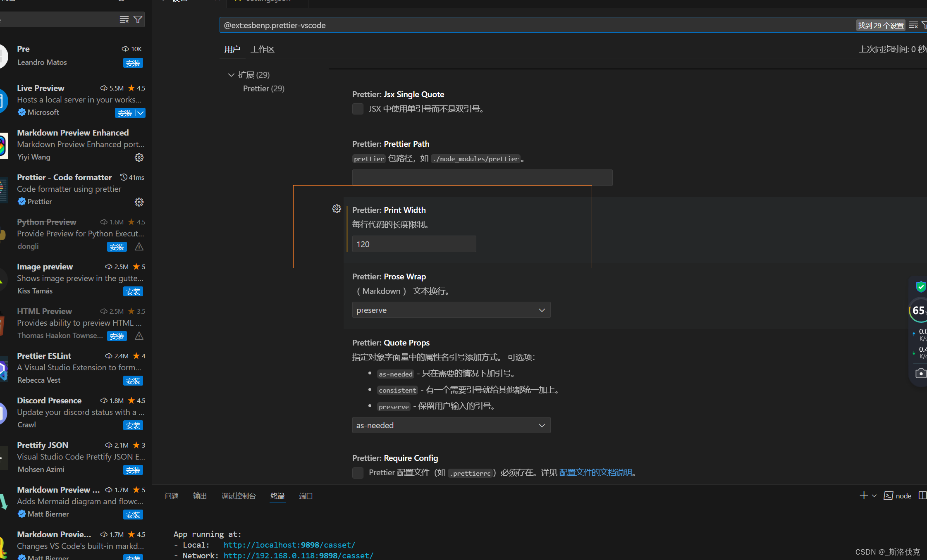This screenshot has height=560, width=927.
Task: Click the 65 performance gauge widget
Action: point(918,310)
